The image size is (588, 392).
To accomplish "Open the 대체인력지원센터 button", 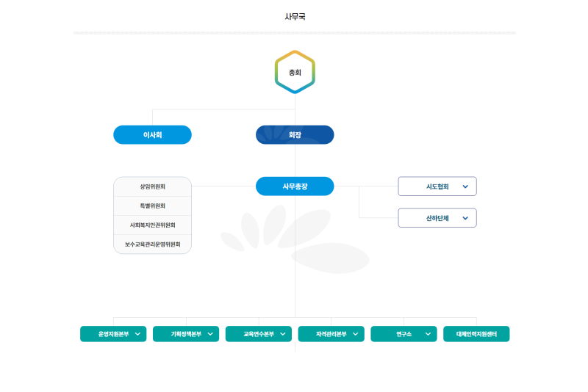I will (476, 335).
